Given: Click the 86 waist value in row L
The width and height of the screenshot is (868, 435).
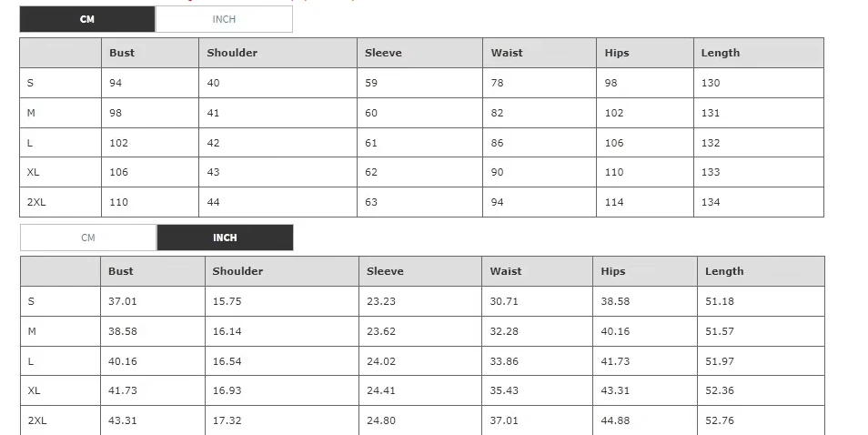Looking at the screenshot, I should coord(498,143).
